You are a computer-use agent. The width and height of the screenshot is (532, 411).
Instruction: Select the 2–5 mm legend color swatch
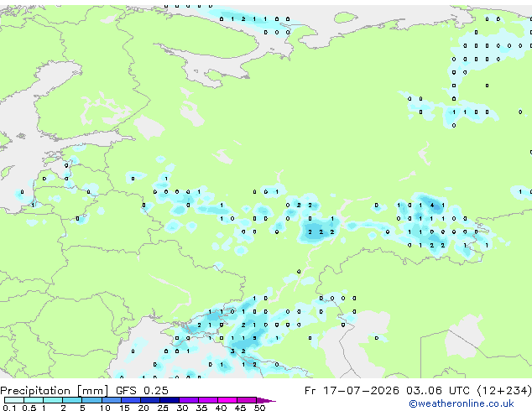[x=72, y=400]
